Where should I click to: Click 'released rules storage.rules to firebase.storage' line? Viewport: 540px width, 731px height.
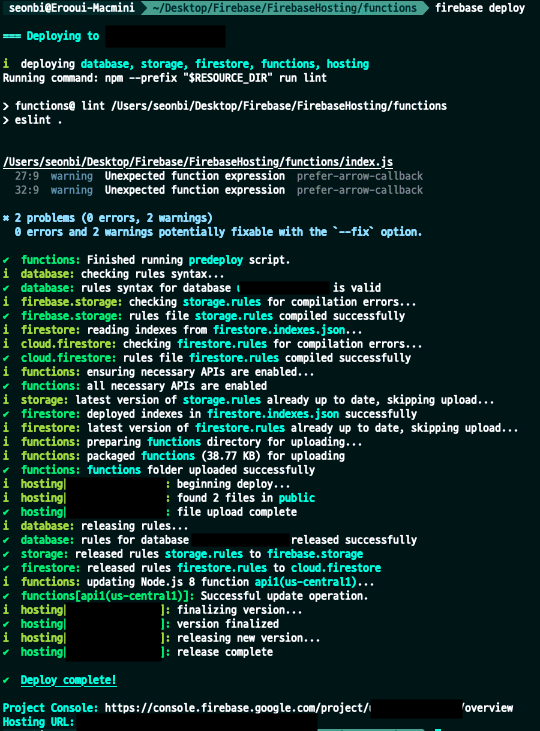[183, 553]
